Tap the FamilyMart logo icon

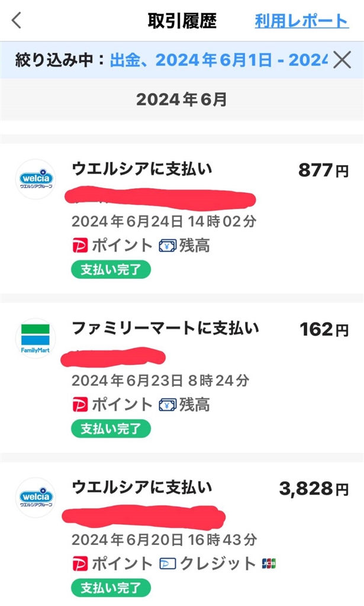coord(36,338)
